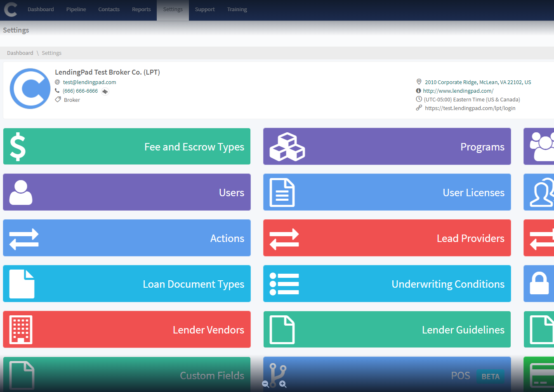The width and height of the screenshot is (554, 392).
Task: Click the zoom out magnifier icon
Action: pos(265,384)
